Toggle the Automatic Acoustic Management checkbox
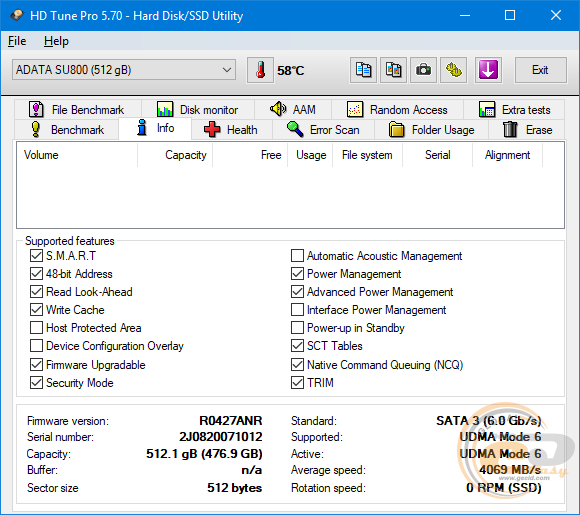580x515 pixels. pos(297,256)
